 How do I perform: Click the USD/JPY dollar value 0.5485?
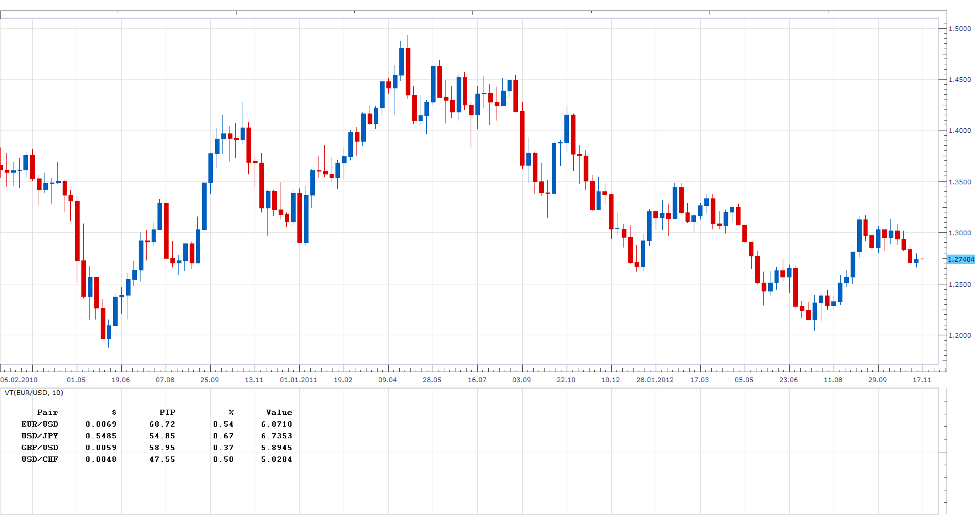(x=101, y=436)
